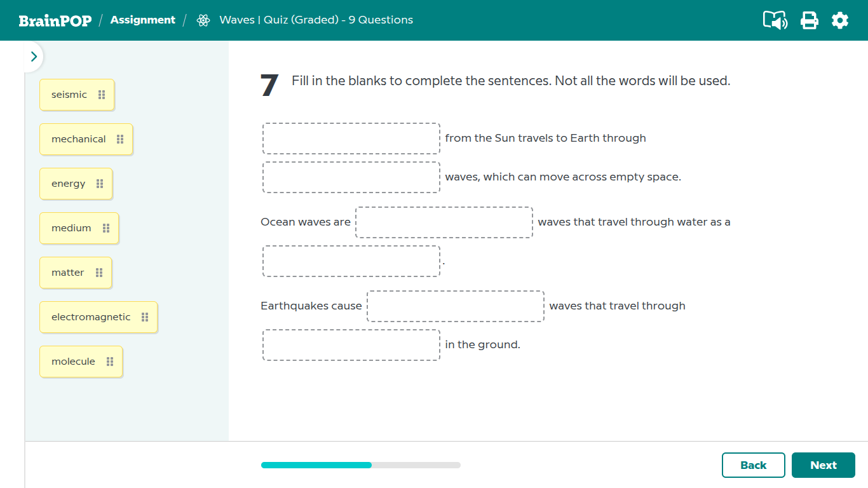
Task: Click the drag handle on the electromagnetic tile
Action: click(144, 316)
